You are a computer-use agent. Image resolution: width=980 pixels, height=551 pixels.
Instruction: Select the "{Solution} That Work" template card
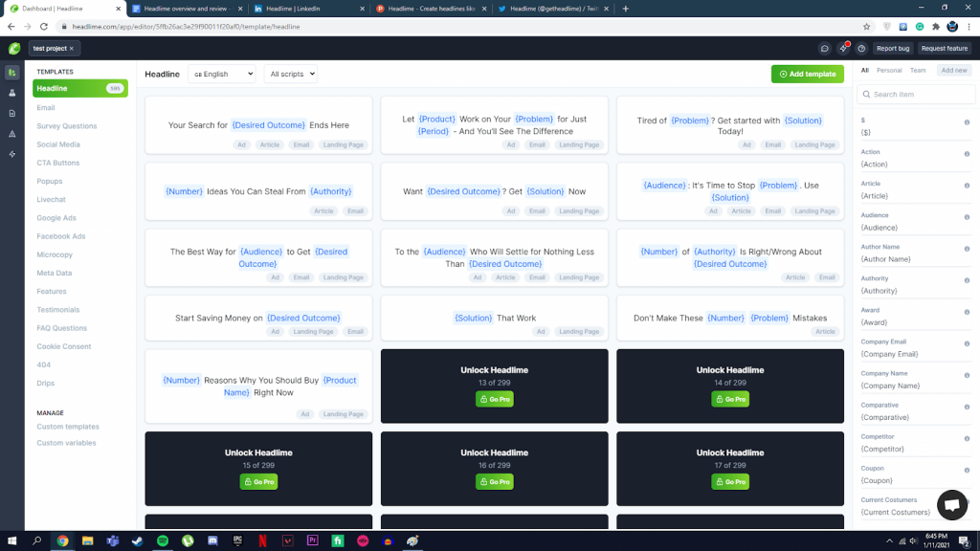[495, 318]
